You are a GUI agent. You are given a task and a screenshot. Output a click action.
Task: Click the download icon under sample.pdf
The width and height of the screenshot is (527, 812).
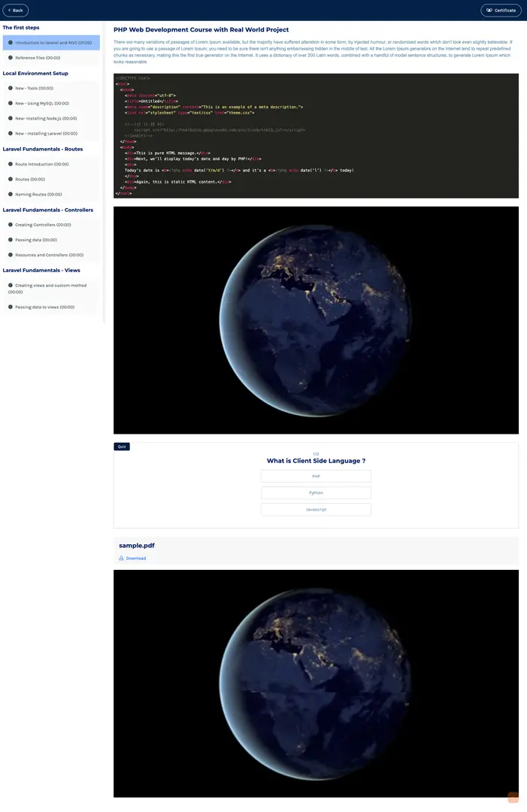pyautogui.click(x=121, y=559)
